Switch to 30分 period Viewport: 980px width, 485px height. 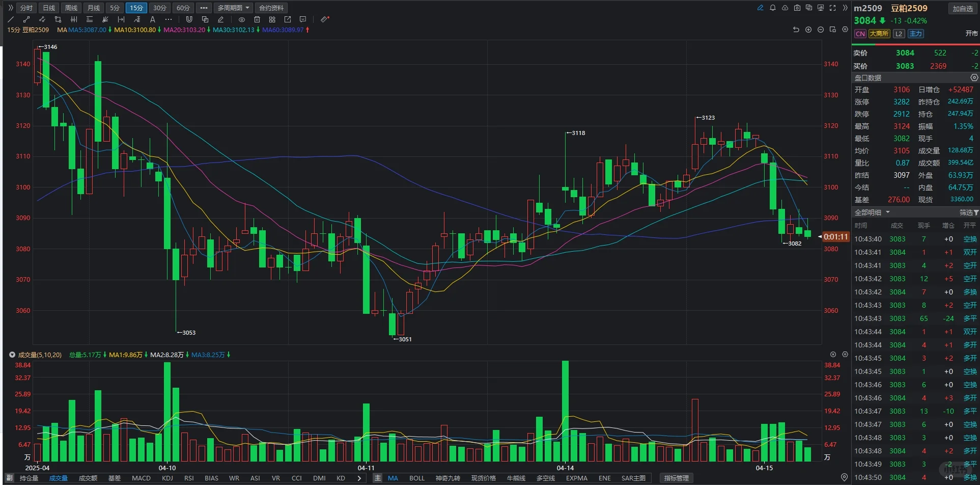click(160, 8)
